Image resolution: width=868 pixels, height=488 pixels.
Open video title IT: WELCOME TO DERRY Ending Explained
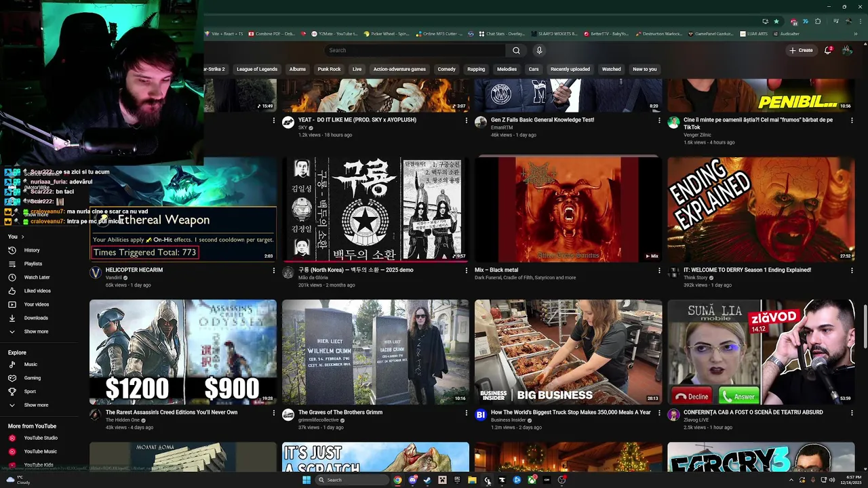pyautogui.click(x=748, y=270)
